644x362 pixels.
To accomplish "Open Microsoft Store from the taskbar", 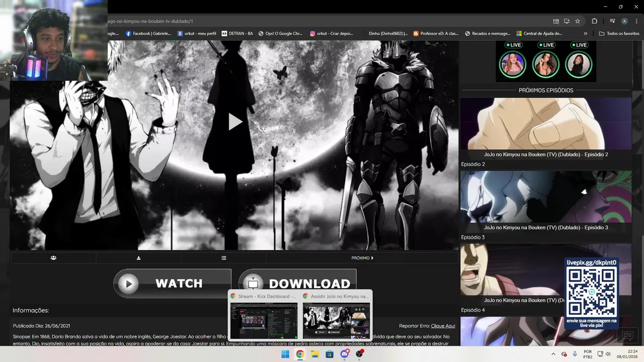I will point(330,354).
